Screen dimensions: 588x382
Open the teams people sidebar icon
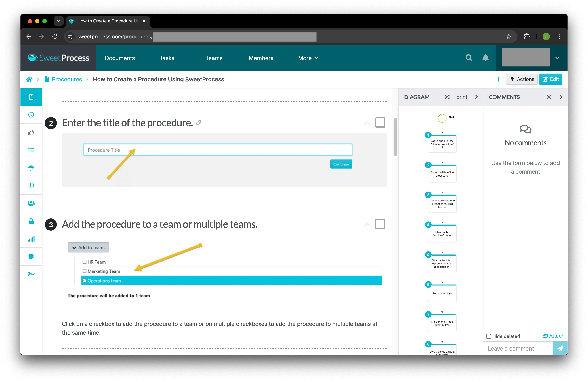31,203
